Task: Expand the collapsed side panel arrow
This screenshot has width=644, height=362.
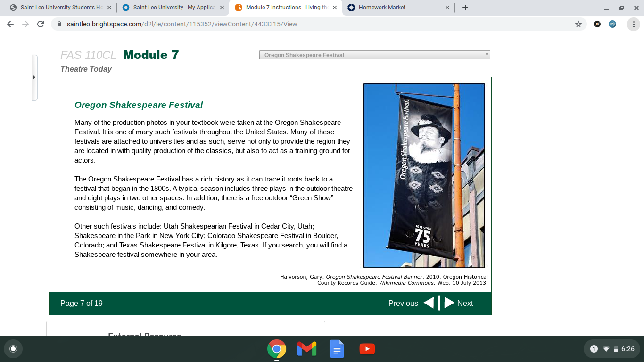Action: point(34,77)
